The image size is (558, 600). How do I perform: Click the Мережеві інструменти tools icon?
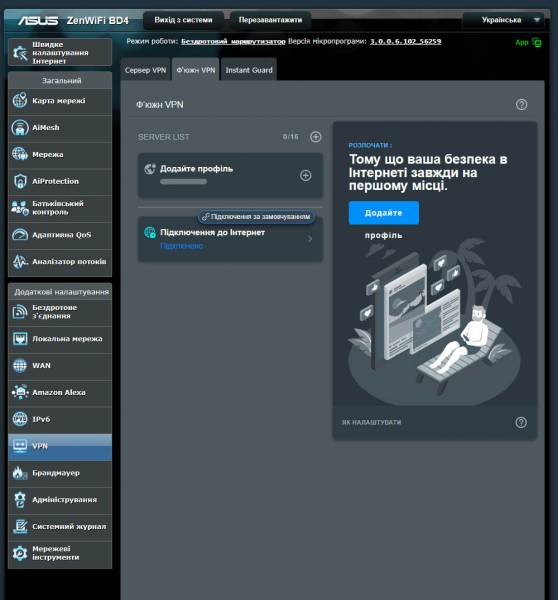(x=20, y=553)
